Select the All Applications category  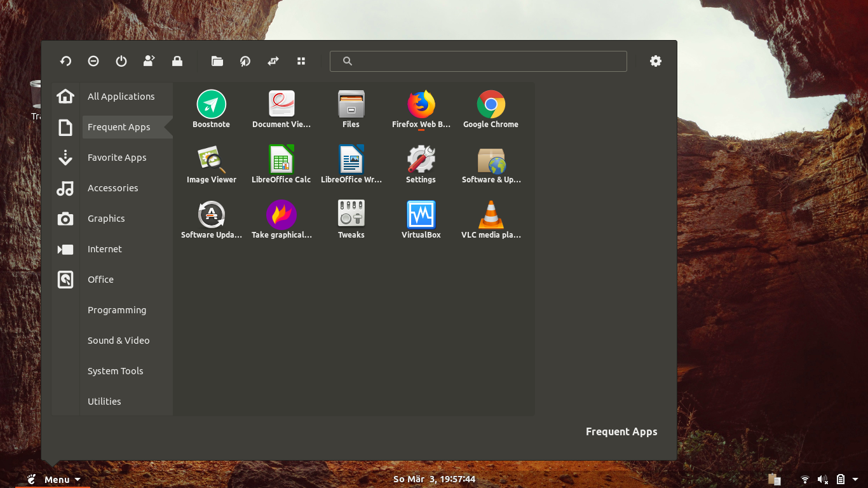pyautogui.click(x=127, y=97)
